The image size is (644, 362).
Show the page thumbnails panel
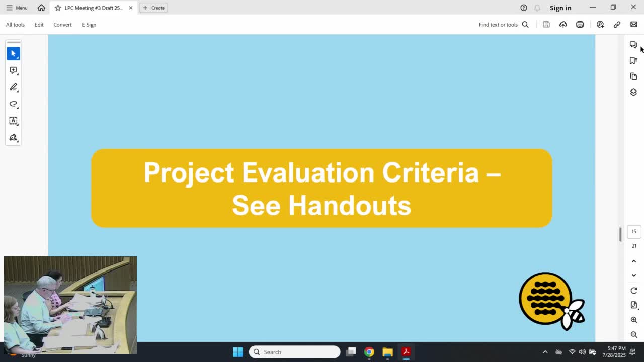633,76
